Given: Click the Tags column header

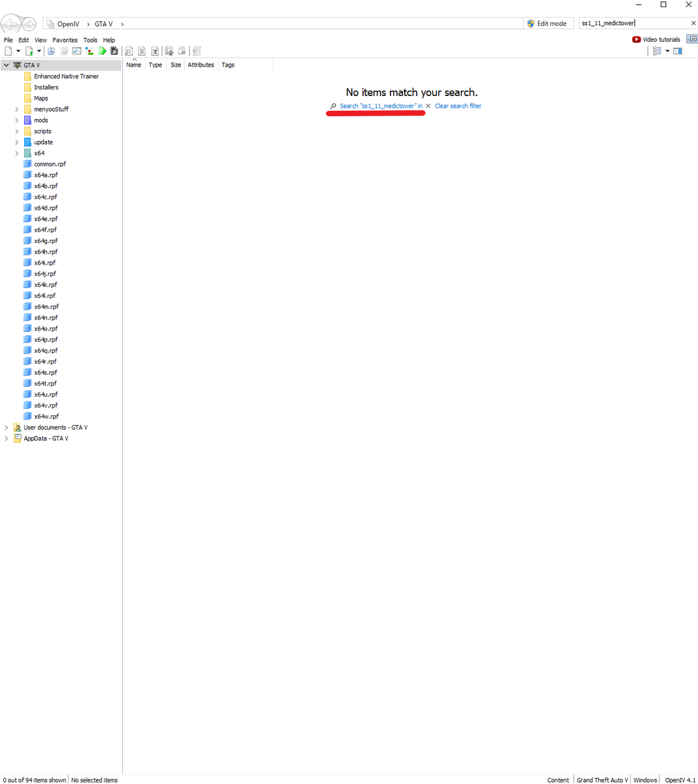Looking at the screenshot, I should (228, 65).
